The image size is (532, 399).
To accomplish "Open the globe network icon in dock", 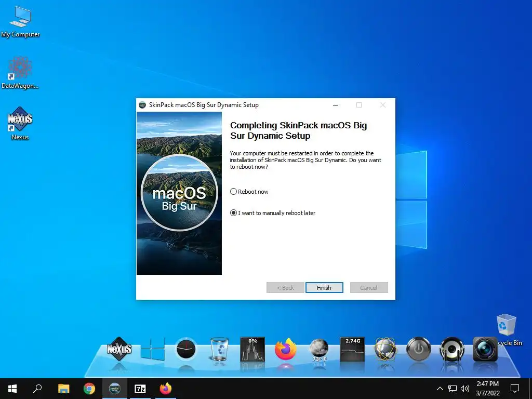I will (x=385, y=349).
